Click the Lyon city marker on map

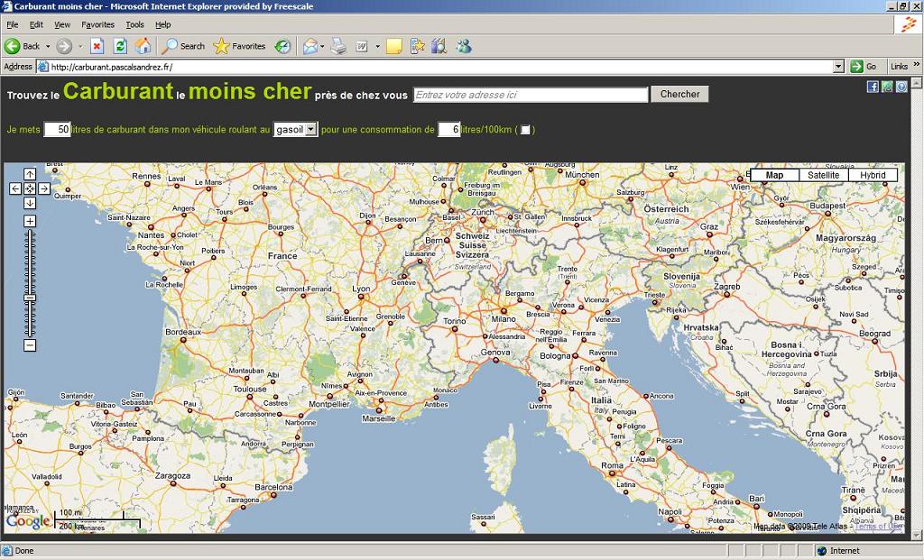coord(361,296)
